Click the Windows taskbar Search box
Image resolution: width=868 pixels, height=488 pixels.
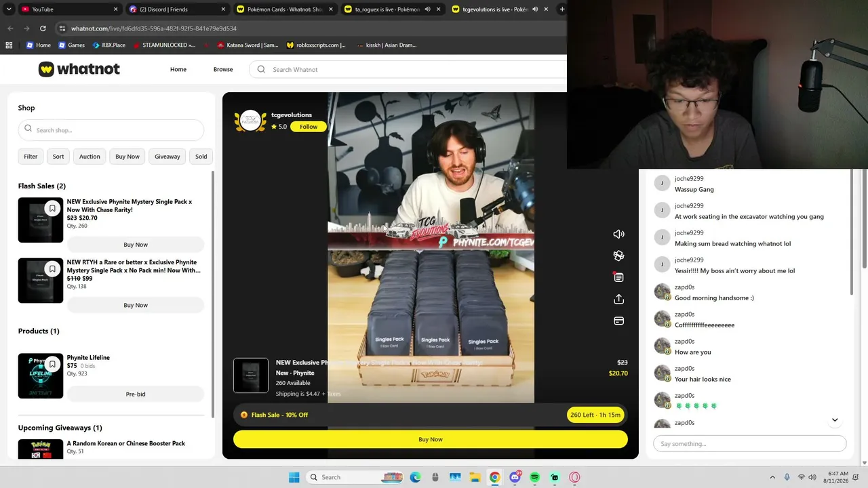click(354, 477)
